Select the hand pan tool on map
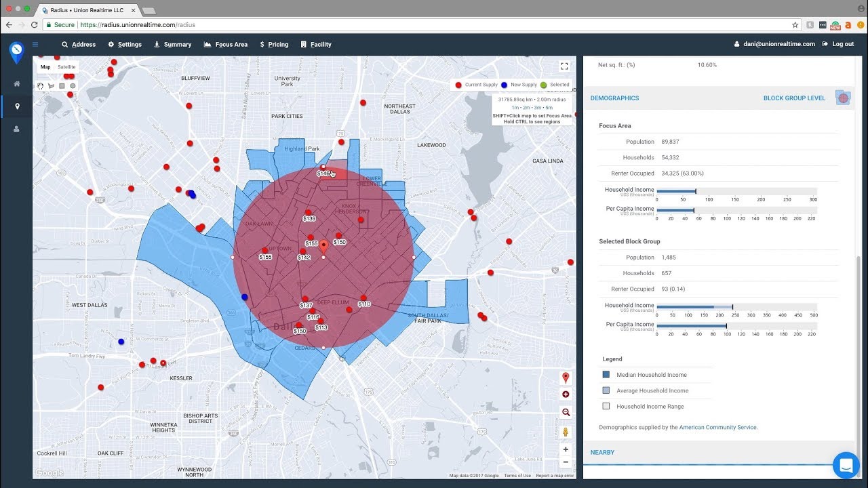868x488 pixels. pyautogui.click(x=41, y=86)
